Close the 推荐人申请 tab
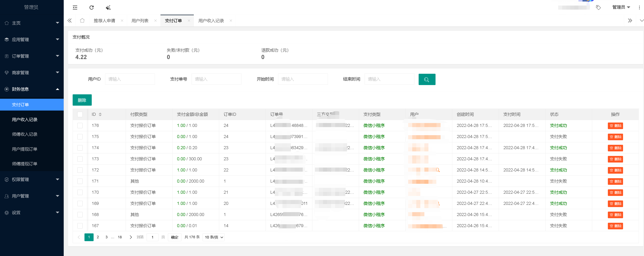 click(x=122, y=21)
